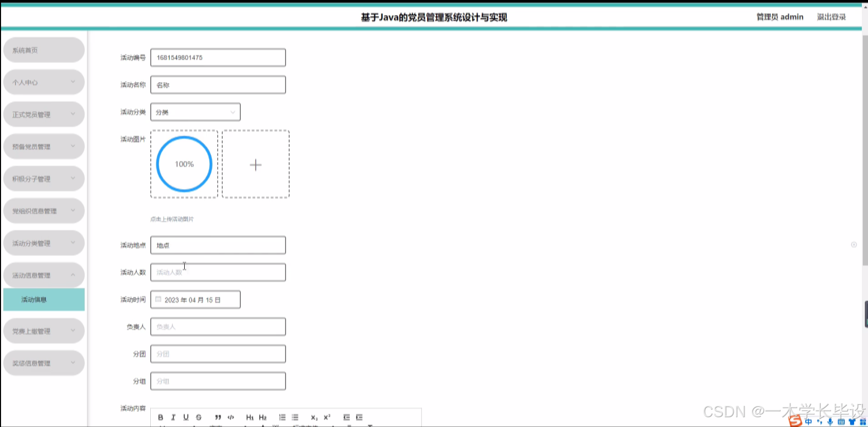Focus the 活动地点 input field

(x=218, y=245)
